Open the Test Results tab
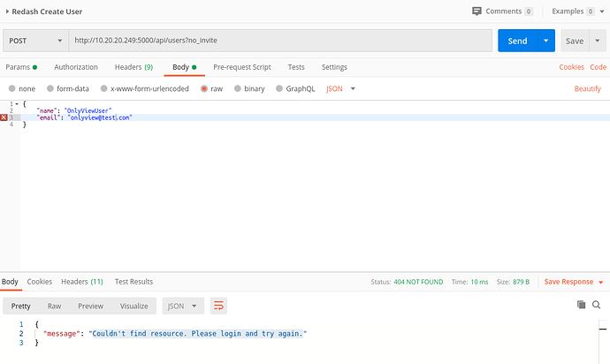Viewport: 610px width, 364px height. point(133,282)
